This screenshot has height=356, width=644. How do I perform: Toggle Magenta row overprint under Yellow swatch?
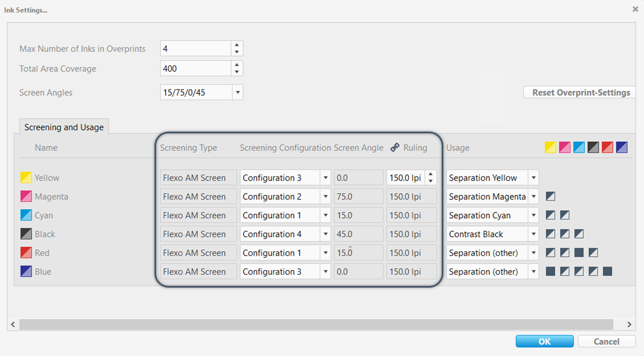(x=551, y=197)
